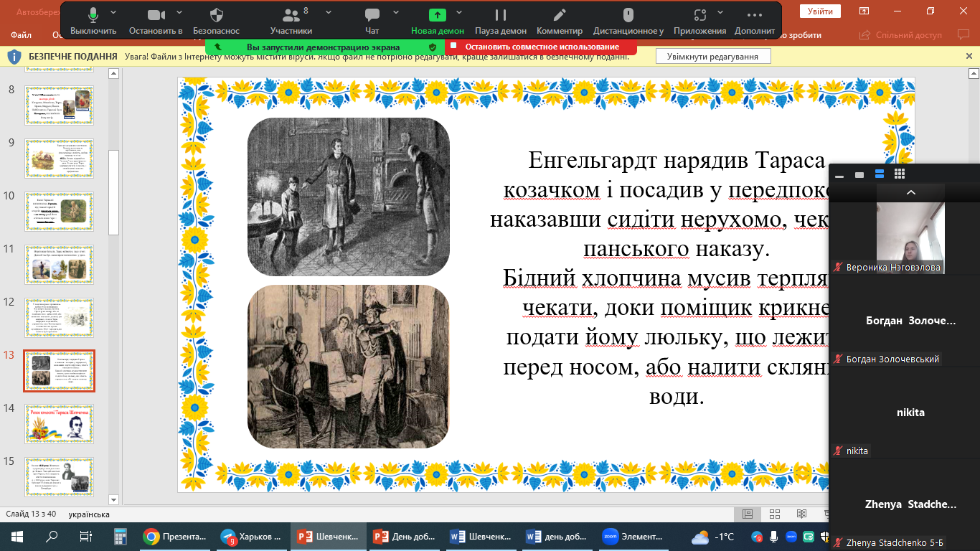This screenshot has height=551, width=980.
Task: Click Остановить совместное использование button
Action: coord(541,47)
